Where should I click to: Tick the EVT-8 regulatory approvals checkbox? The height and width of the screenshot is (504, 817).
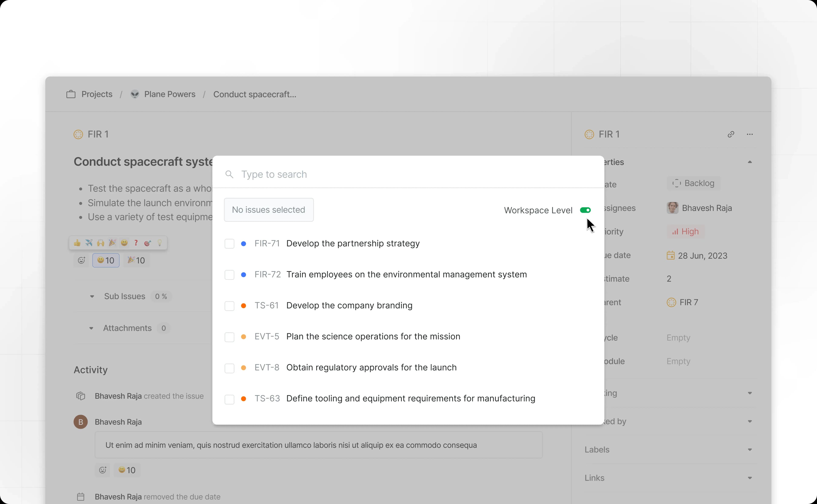point(229,368)
